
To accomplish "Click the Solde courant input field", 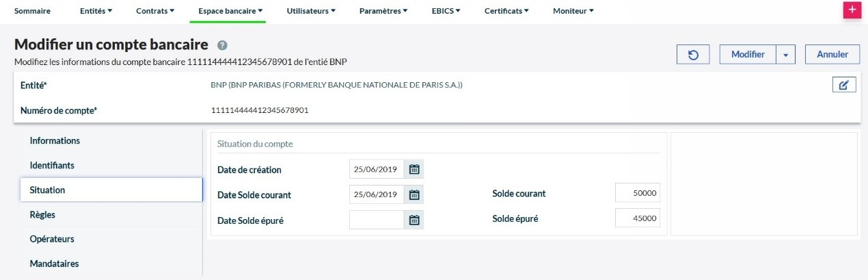I will pos(638,193).
